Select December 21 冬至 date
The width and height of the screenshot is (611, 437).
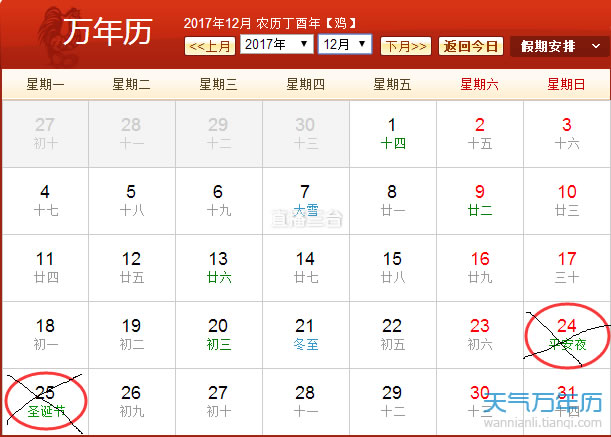(x=305, y=334)
